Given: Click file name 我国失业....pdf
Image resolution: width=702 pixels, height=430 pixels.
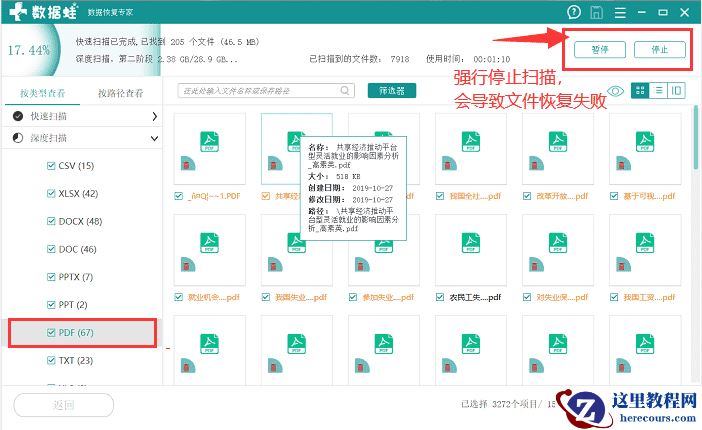Looking at the screenshot, I should (301, 297).
